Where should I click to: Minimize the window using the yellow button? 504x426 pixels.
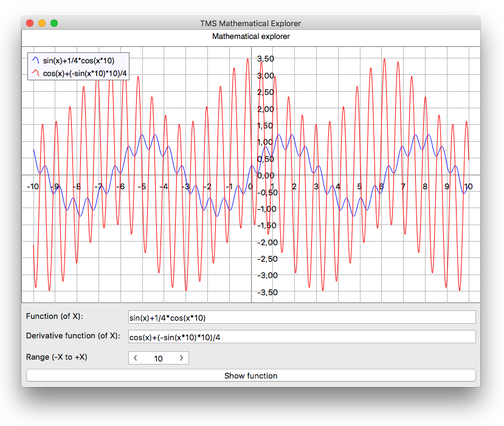point(42,23)
